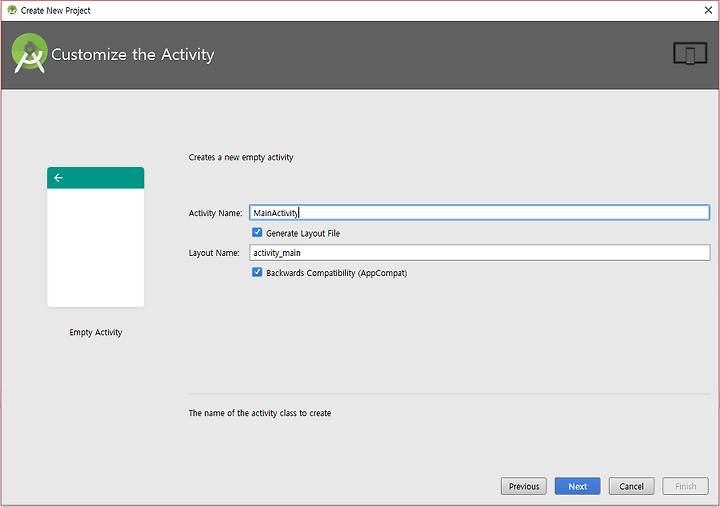Select the Empty Activity preview thumbnail
720x507 pixels.
pos(96,237)
